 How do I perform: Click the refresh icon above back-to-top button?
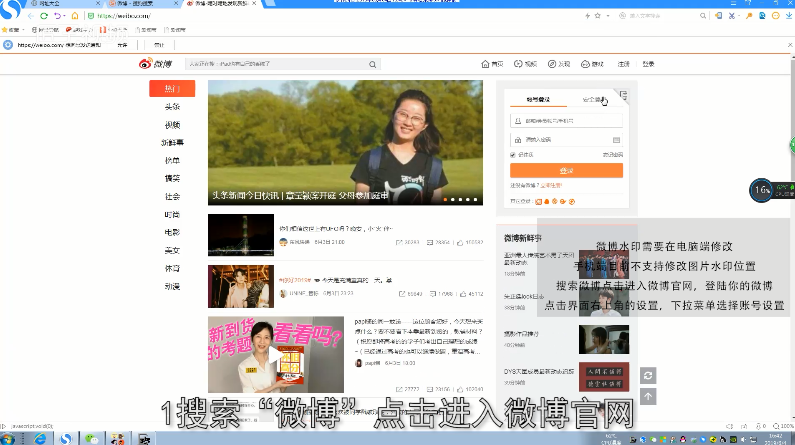(648, 374)
